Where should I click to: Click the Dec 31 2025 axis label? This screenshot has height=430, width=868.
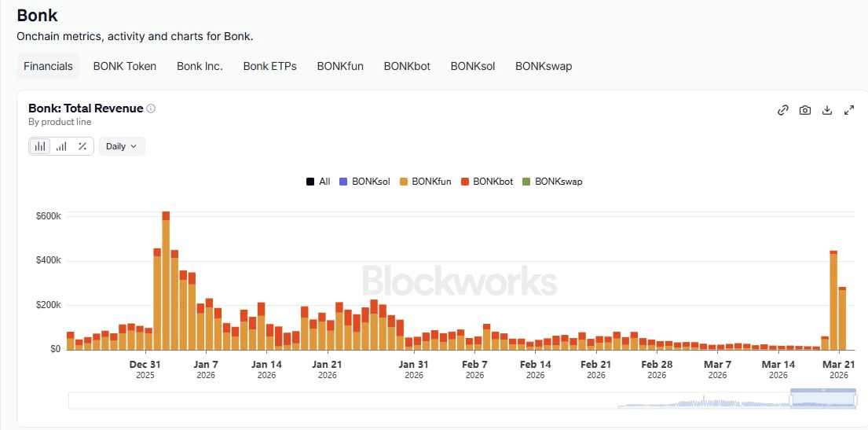145,369
